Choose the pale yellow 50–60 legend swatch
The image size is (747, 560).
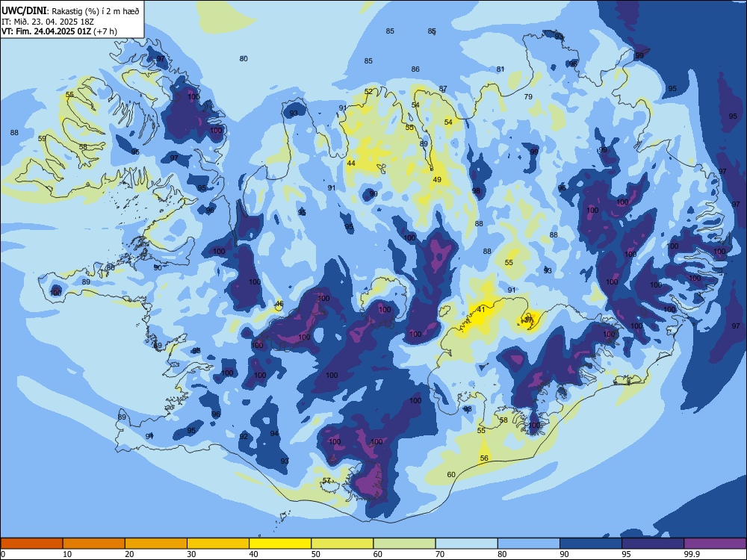tap(343, 544)
